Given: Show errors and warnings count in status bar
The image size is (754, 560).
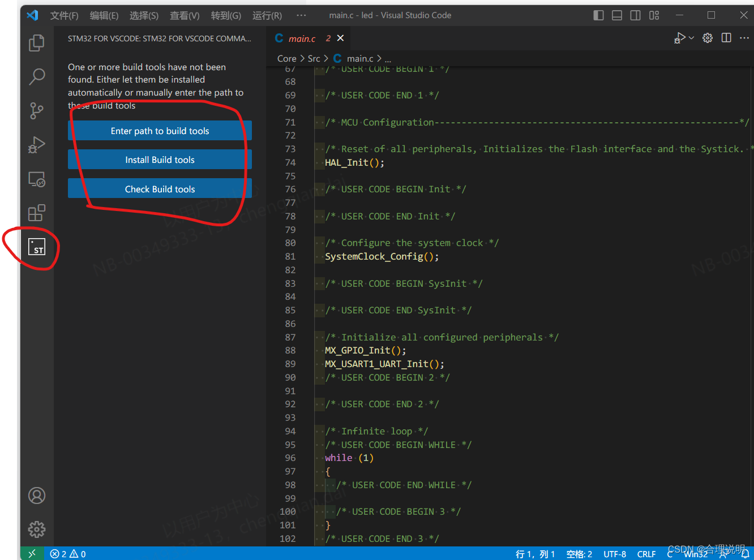Looking at the screenshot, I should [68, 554].
